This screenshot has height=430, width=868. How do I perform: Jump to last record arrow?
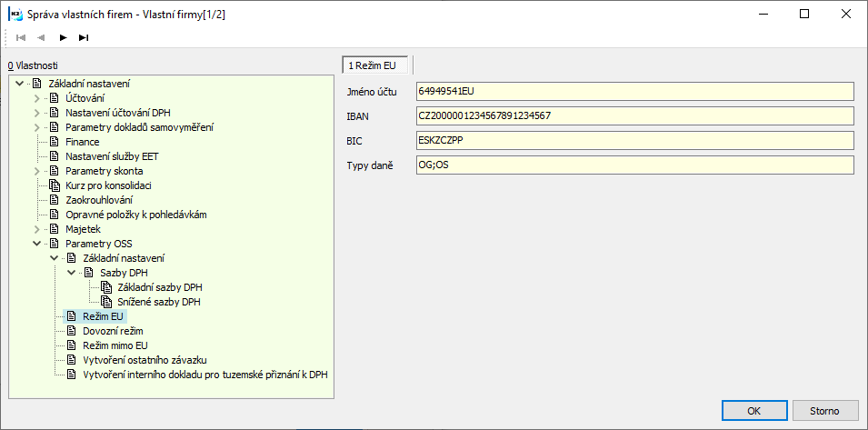pos(84,37)
